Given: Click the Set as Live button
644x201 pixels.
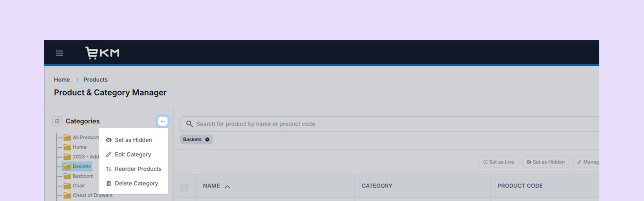Looking at the screenshot, I should coord(499,162).
